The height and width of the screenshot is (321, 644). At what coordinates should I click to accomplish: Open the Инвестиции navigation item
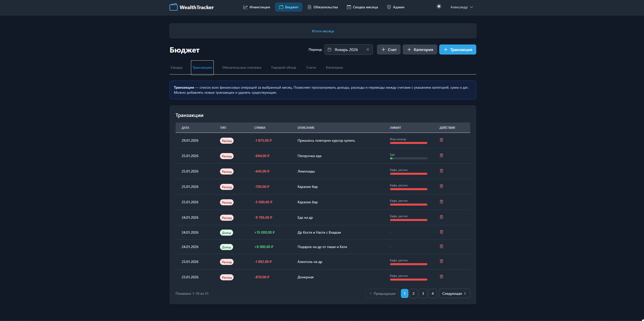tap(257, 7)
